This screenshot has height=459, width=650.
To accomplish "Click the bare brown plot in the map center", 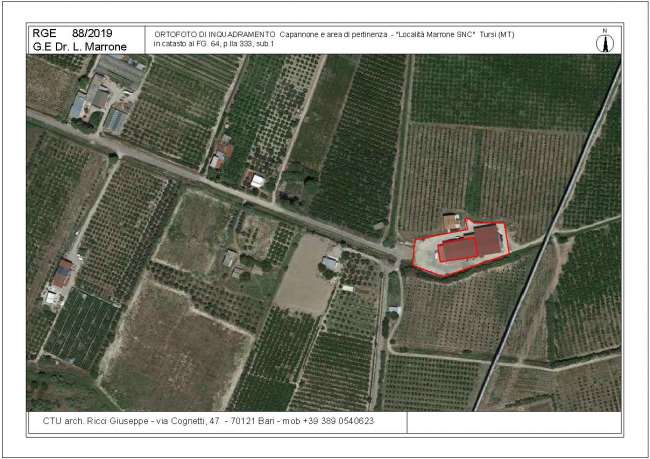I will [x=307, y=273].
